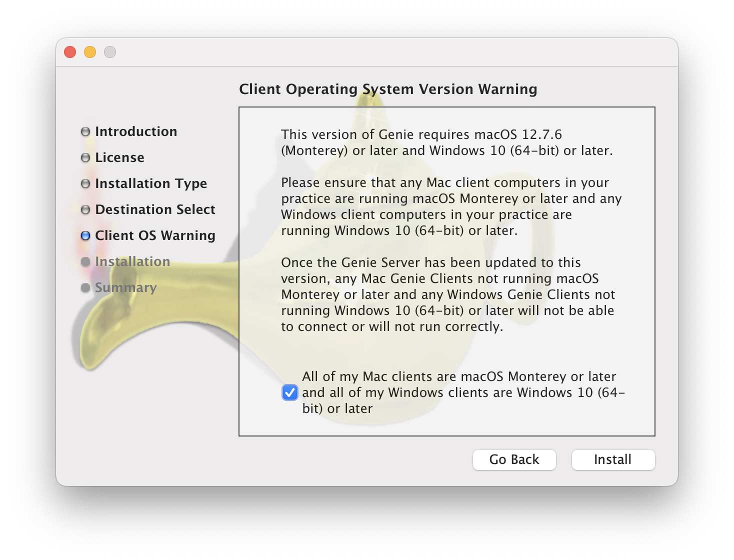The image size is (734, 560).
Task: Click the Go Back button
Action: tap(514, 459)
